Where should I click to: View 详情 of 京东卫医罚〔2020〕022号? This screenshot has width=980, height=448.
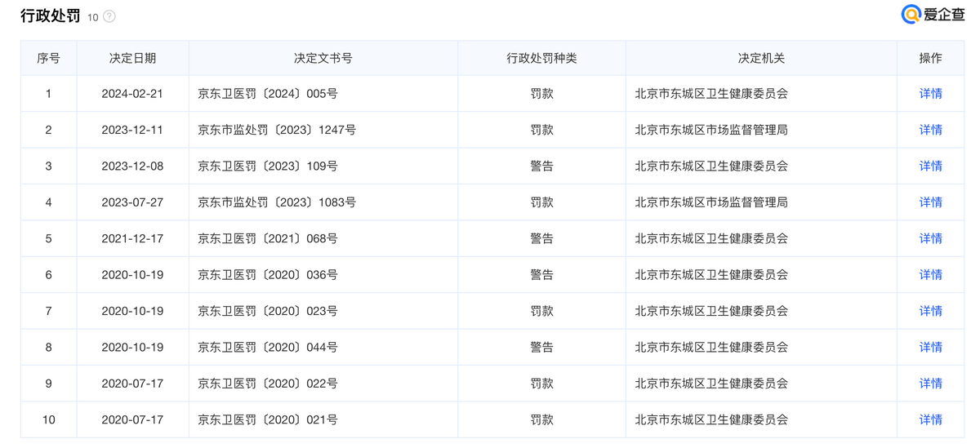click(930, 384)
